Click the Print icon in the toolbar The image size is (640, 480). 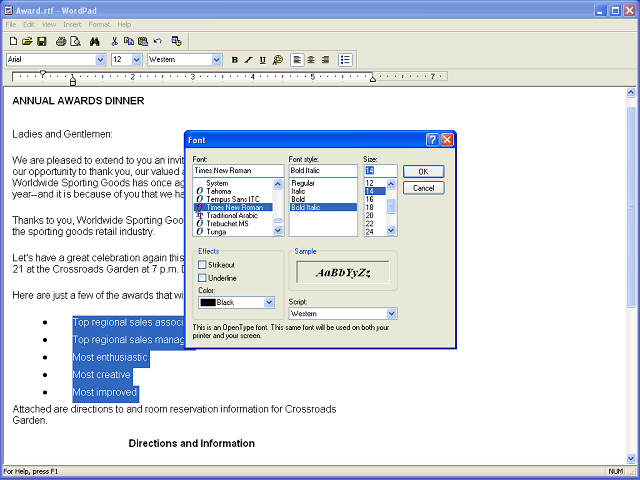pyautogui.click(x=61, y=41)
